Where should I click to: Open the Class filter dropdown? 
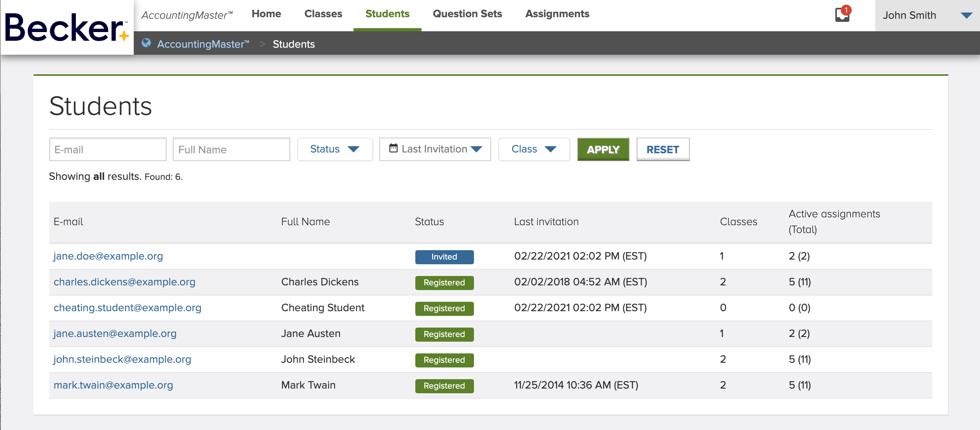point(534,149)
